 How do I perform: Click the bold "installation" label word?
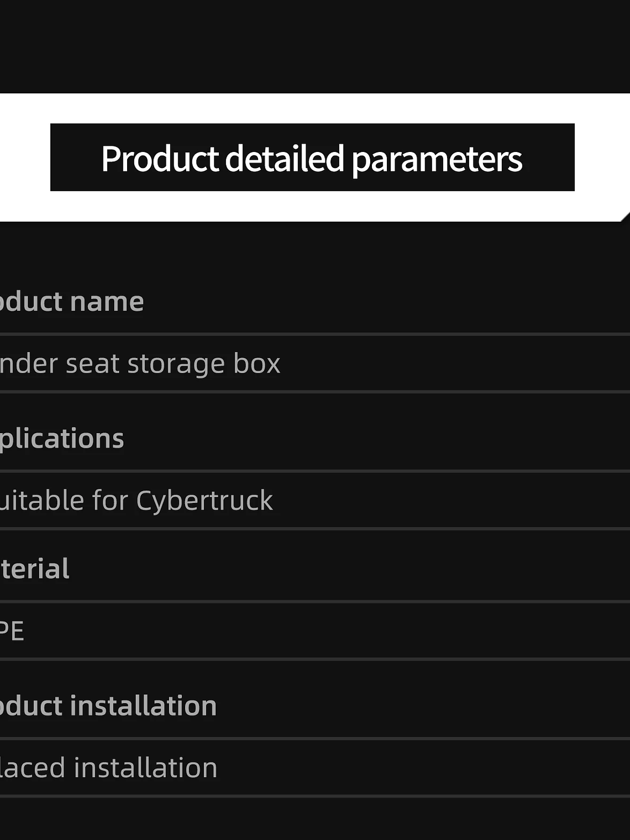coord(144,706)
